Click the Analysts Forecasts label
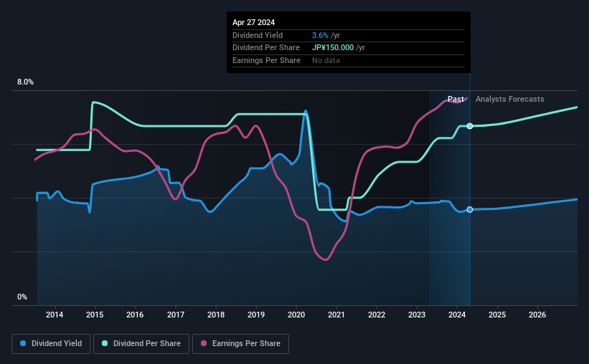589x364 pixels. pyautogui.click(x=510, y=99)
